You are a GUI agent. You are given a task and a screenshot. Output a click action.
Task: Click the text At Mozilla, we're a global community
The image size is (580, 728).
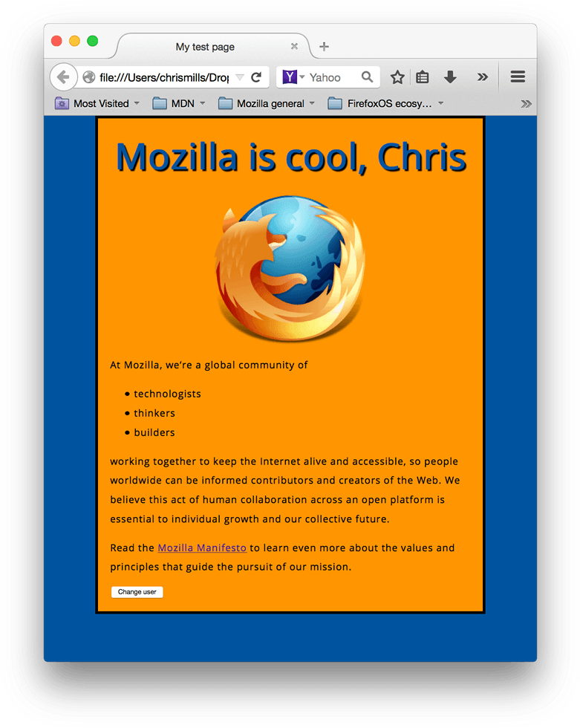click(x=209, y=365)
